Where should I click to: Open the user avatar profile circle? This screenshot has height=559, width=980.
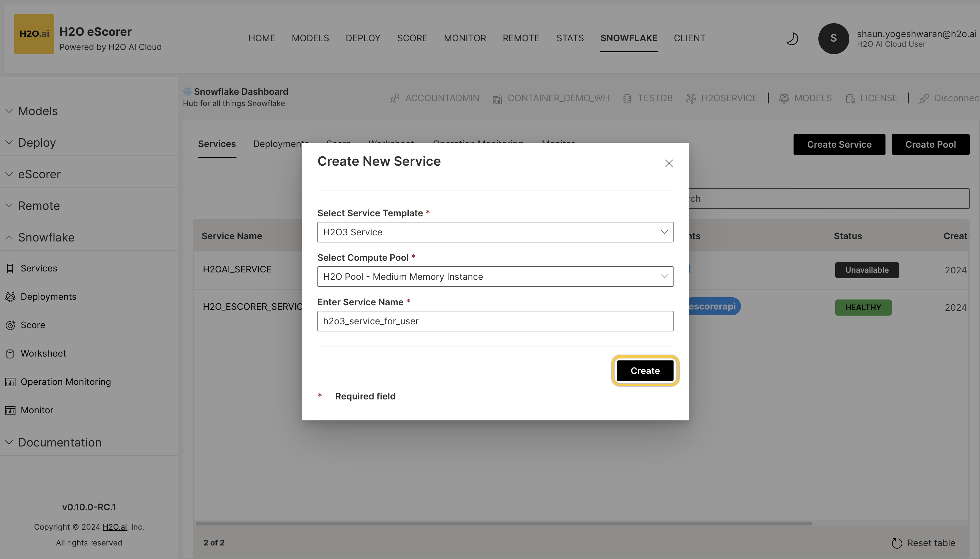[x=833, y=38]
